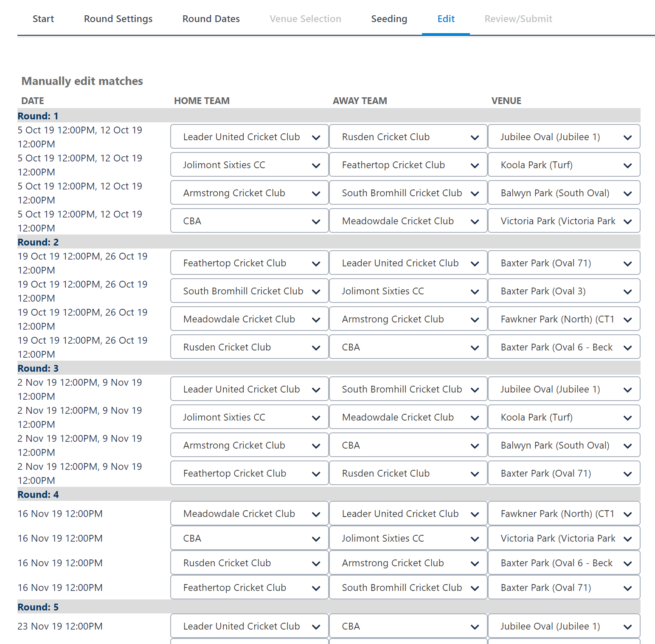Open Round 2 CBA away team dropdown
Screen dimensions: 655x644
408,347
